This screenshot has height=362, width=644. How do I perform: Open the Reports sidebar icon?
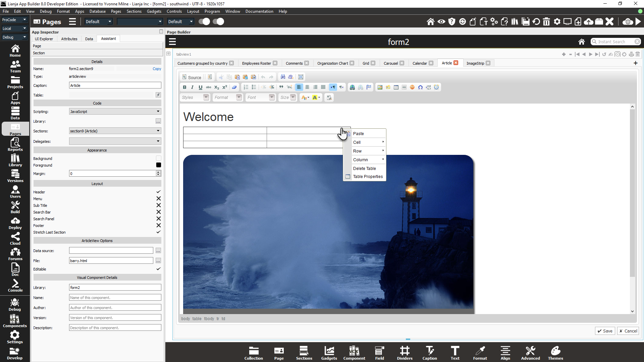tap(15, 145)
